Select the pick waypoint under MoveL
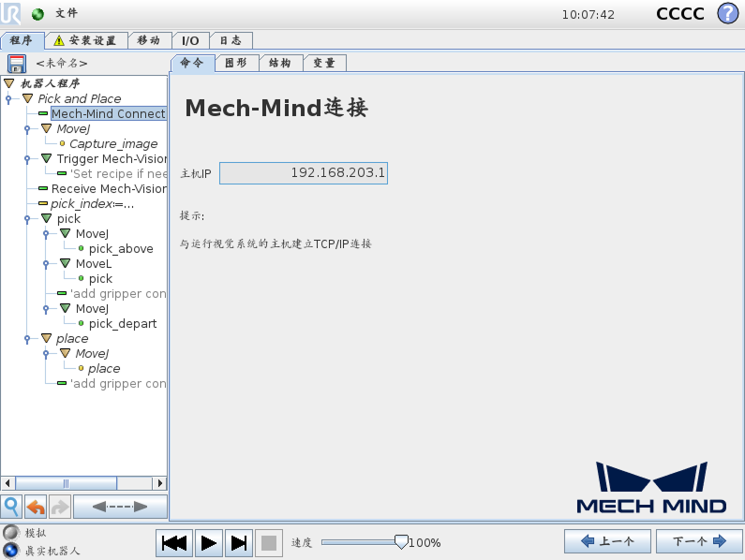 click(100, 279)
